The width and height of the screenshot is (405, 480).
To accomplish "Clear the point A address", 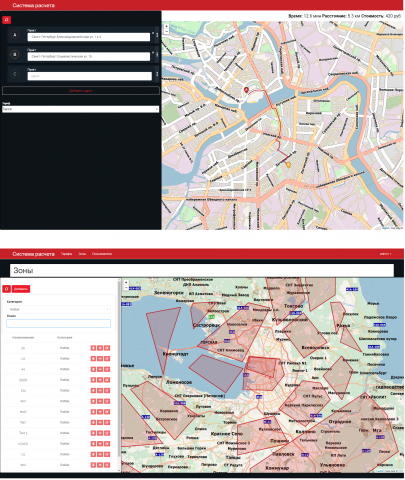I will [x=153, y=33].
